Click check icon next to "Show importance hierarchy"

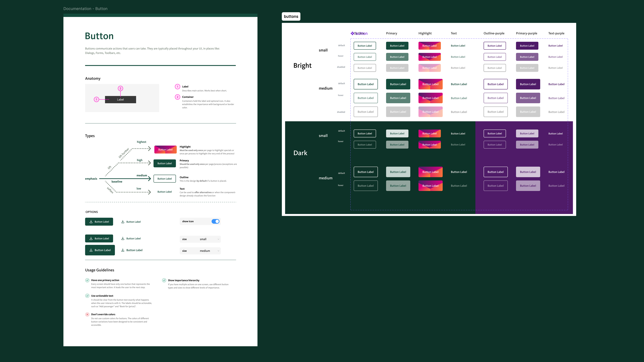(x=164, y=280)
